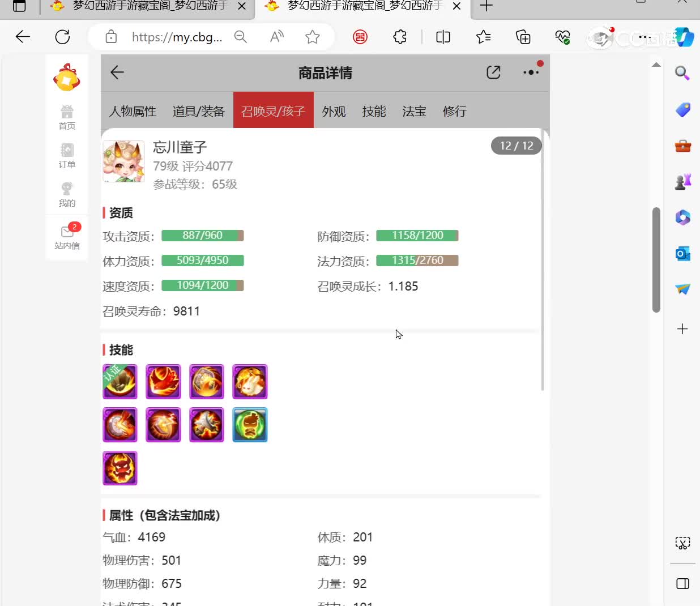
Task: Switch to 技能 tab
Action: [x=374, y=111]
